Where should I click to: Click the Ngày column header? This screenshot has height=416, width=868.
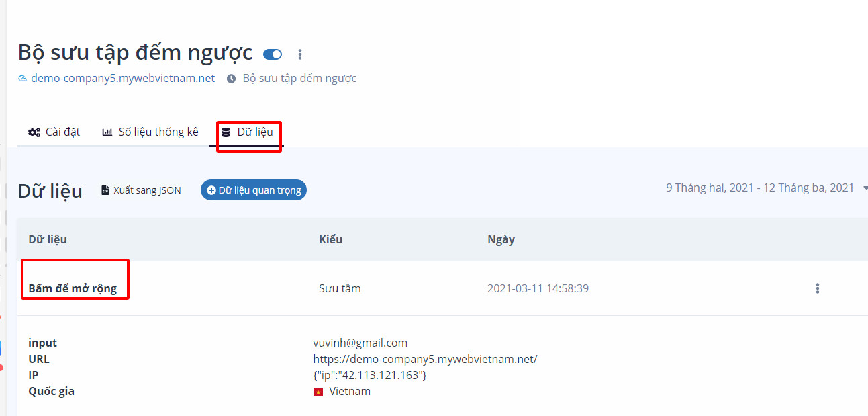click(501, 239)
